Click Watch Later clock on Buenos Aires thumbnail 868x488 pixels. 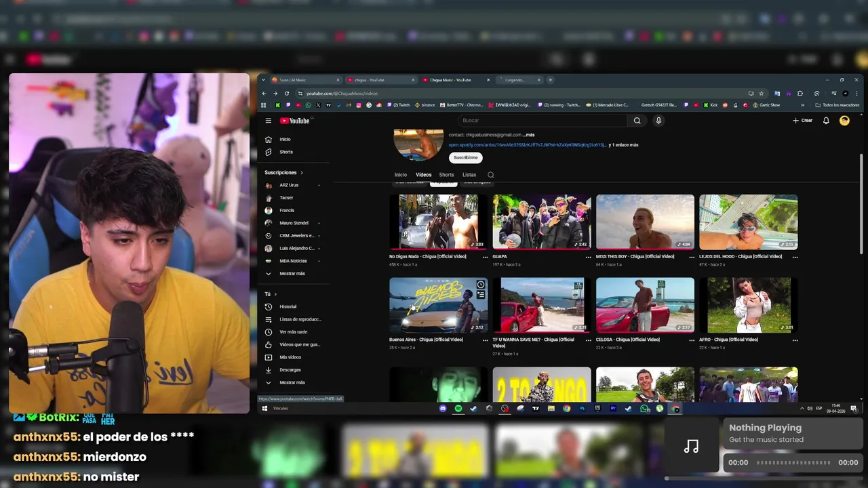pyautogui.click(x=481, y=285)
